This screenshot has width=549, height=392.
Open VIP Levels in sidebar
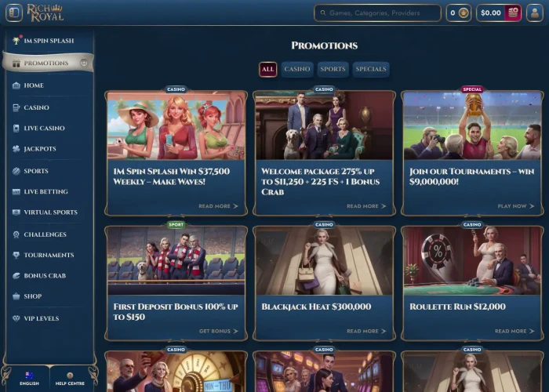click(x=41, y=318)
